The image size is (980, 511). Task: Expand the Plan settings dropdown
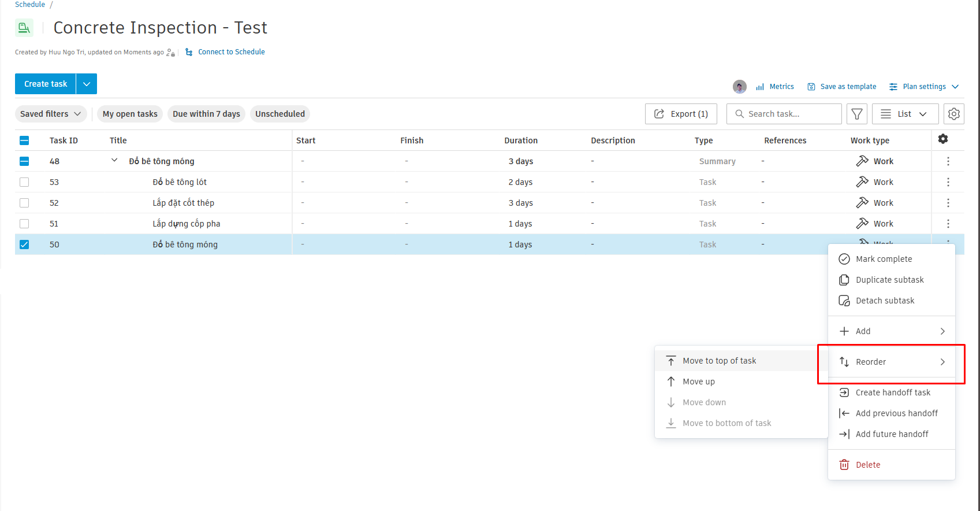click(924, 87)
